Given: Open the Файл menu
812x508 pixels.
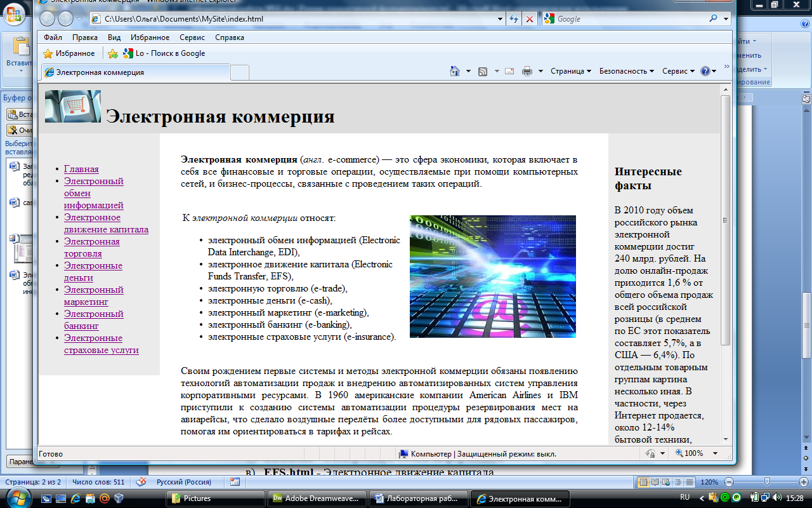Looking at the screenshot, I should click(53, 37).
